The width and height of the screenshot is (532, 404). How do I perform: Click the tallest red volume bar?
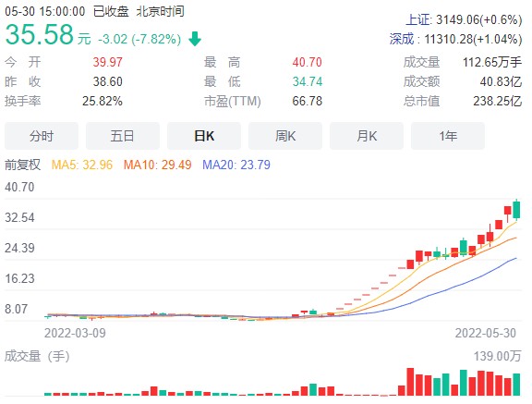(x=410, y=382)
